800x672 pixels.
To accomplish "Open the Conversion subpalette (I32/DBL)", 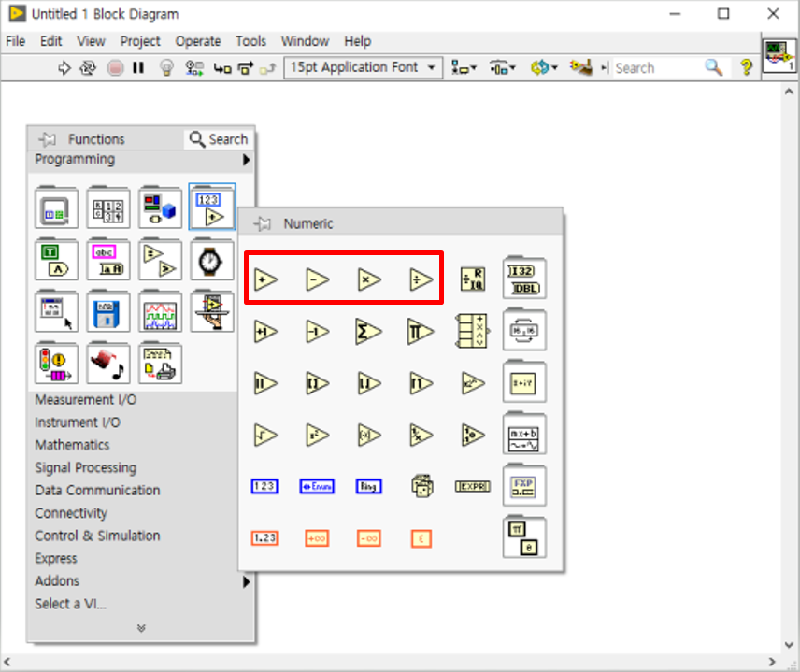I will (x=524, y=279).
